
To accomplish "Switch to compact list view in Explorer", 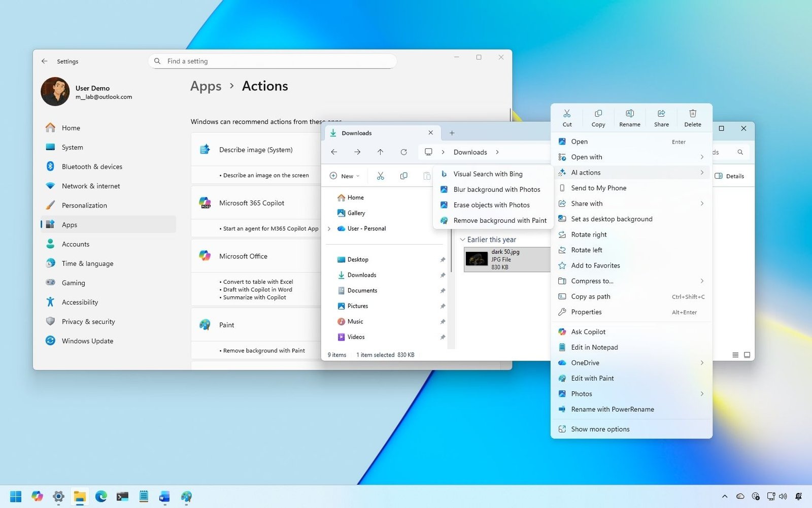I will (x=735, y=355).
